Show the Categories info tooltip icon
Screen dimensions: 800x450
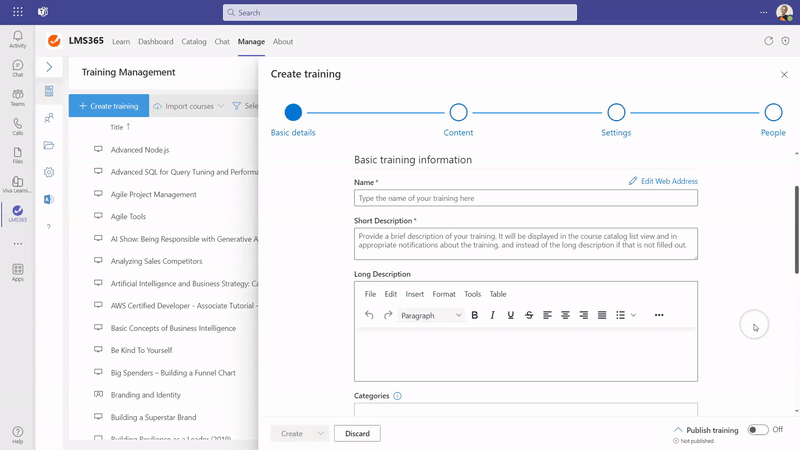click(x=397, y=396)
